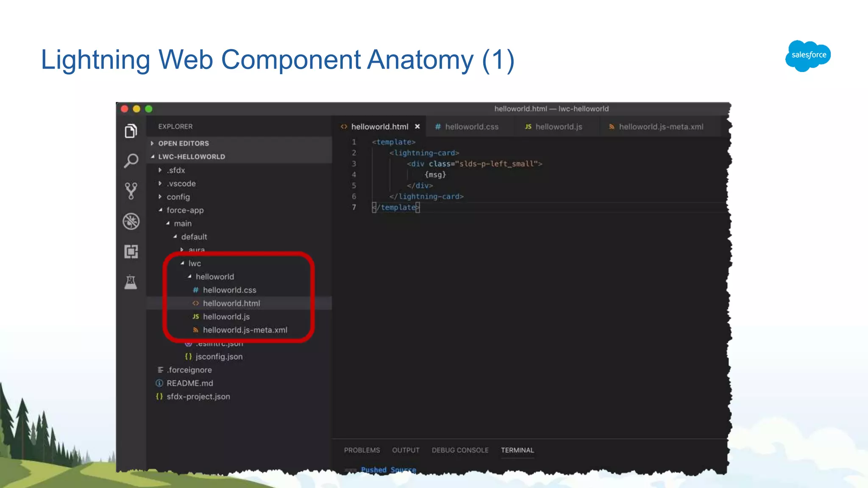
Task: Click the lines icon beside .forceignore
Action: click(160, 370)
